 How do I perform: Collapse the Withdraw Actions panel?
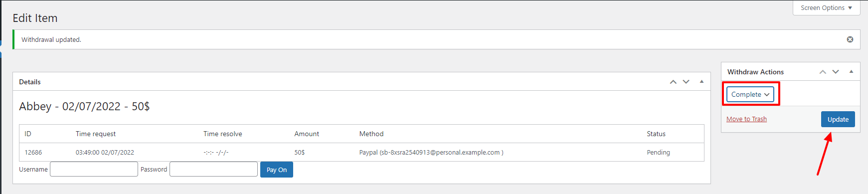point(851,72)
